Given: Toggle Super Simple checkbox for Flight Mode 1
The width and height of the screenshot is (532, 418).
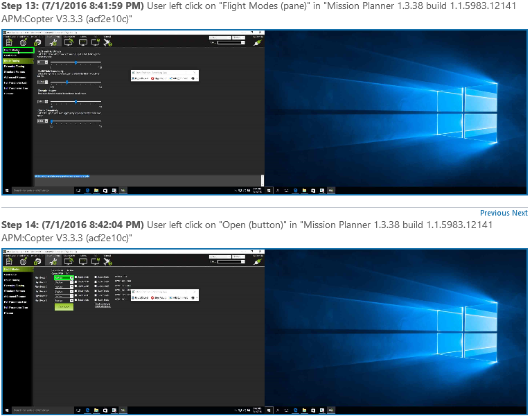Looking at the screenshot, I should pos(96,277).
